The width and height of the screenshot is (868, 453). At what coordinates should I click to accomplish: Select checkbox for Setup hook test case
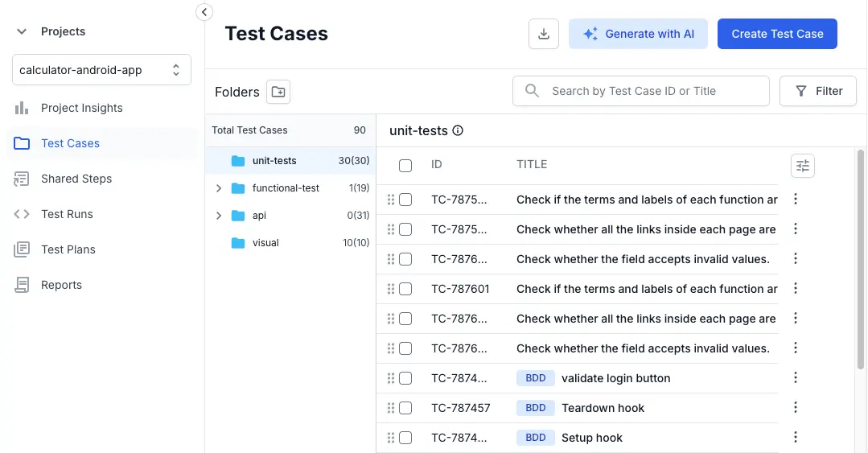(405, 438)
